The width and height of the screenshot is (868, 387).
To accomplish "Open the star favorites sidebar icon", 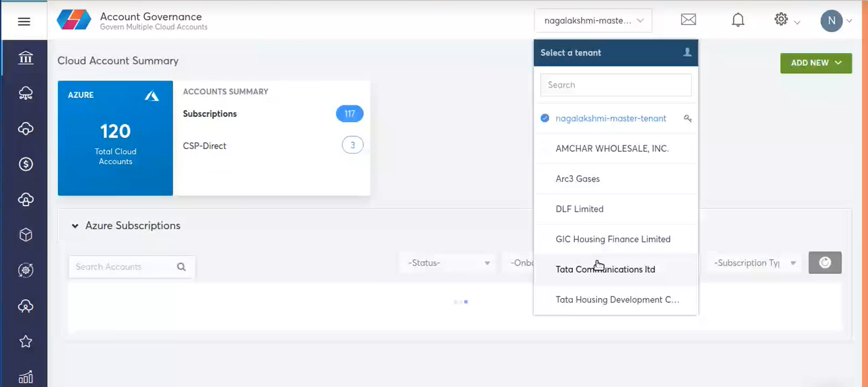I will click(25, 341).
